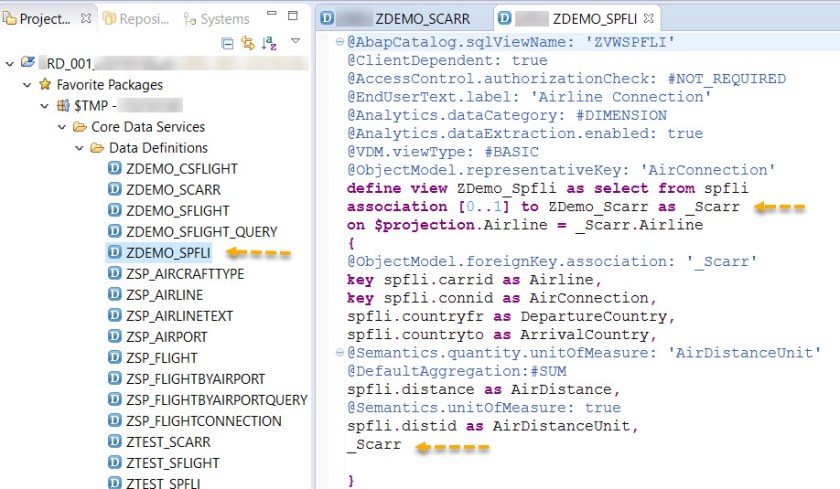Click the ZSP_FLIGHTBYAIRPORTQUERY icon
Viewport: 840px width, 489px height.
click(x=115, y=399)
